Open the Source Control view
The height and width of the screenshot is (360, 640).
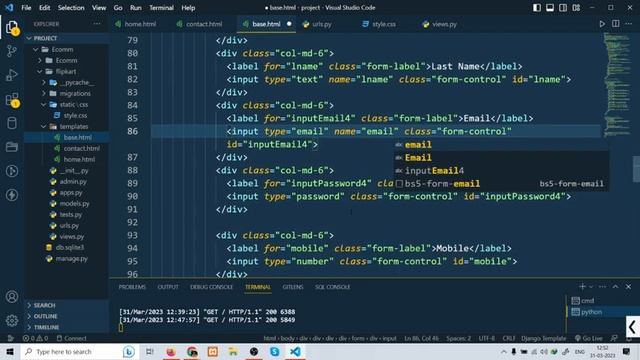coord(12,51)
